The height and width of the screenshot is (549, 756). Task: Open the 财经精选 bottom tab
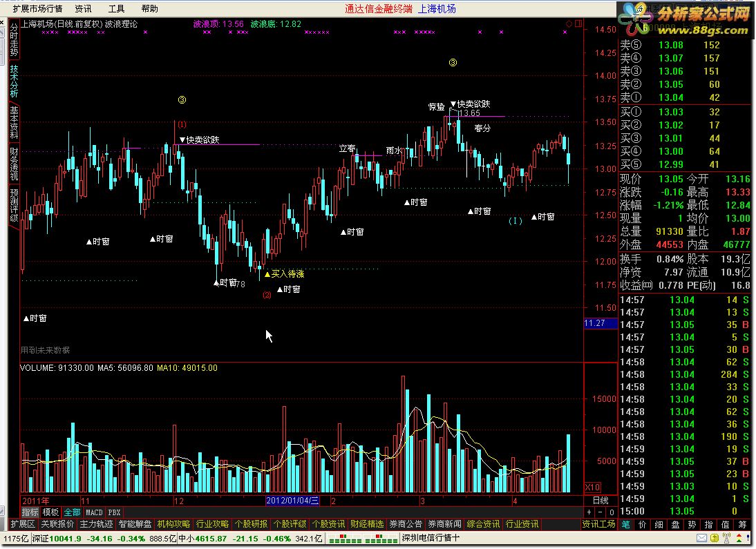tap(367, 524)
